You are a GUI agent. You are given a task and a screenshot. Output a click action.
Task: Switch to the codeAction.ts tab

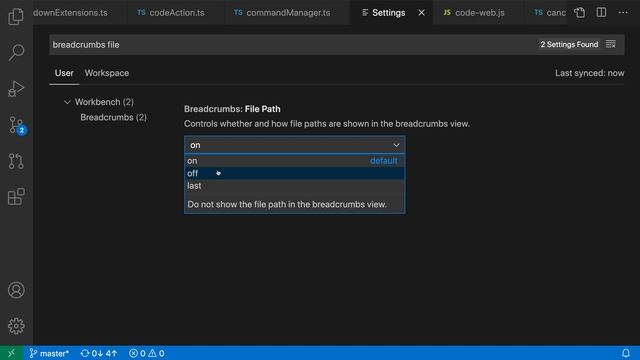pos(171,13)
